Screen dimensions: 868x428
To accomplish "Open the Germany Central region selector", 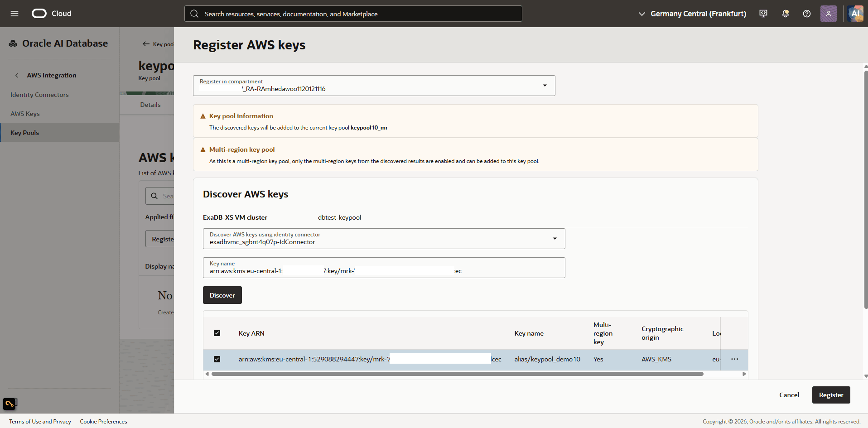I will point(692,14).
